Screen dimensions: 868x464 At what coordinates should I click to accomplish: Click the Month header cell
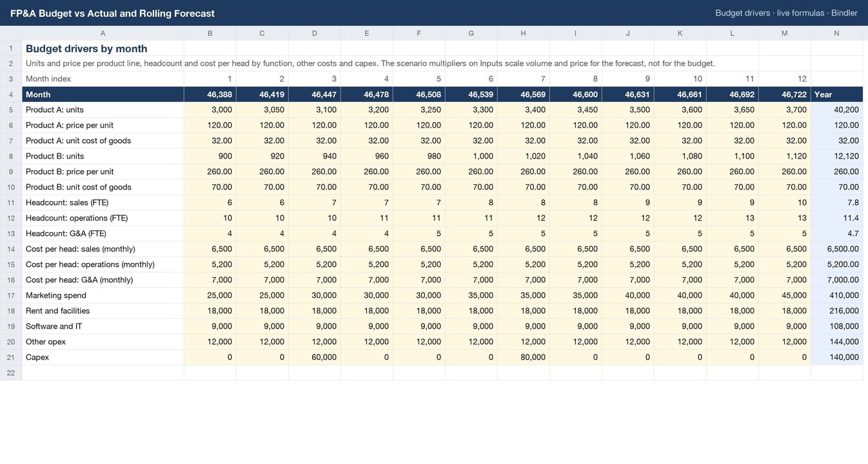click(103, 94)
